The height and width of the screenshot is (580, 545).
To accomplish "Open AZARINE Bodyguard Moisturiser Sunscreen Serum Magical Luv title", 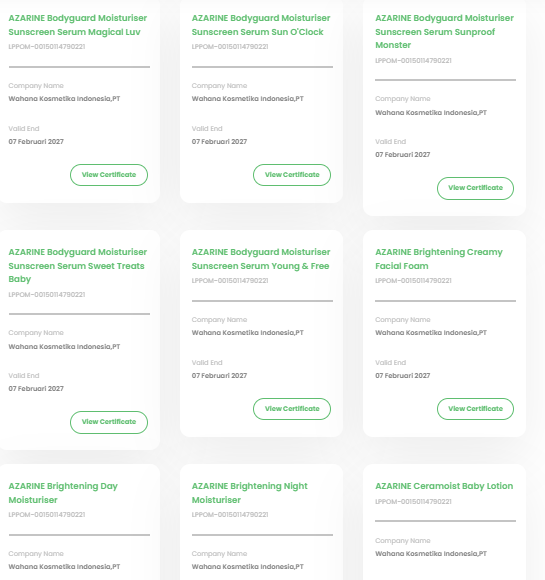I will tap(78, 25).
